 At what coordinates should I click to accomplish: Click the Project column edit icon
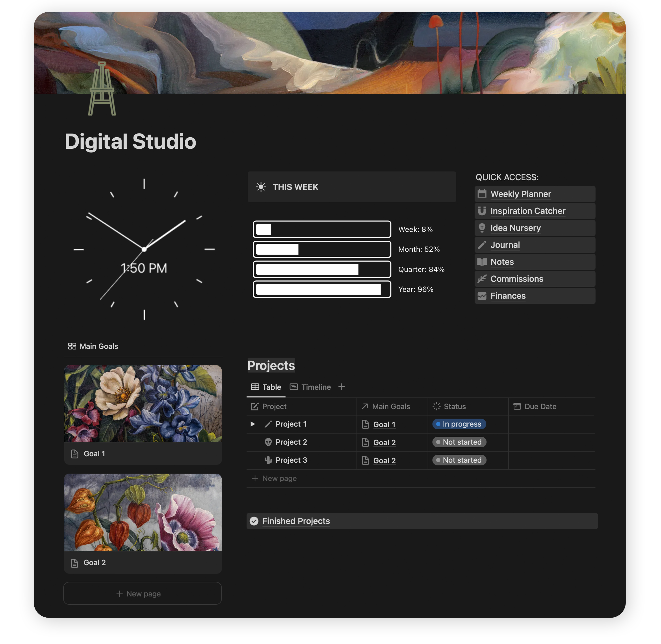[x=254, y=406]
